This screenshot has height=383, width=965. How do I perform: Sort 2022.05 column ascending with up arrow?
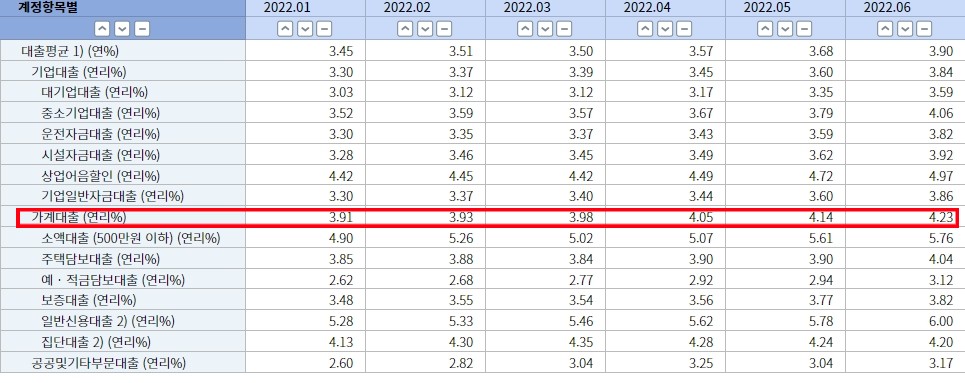[765, 29]
